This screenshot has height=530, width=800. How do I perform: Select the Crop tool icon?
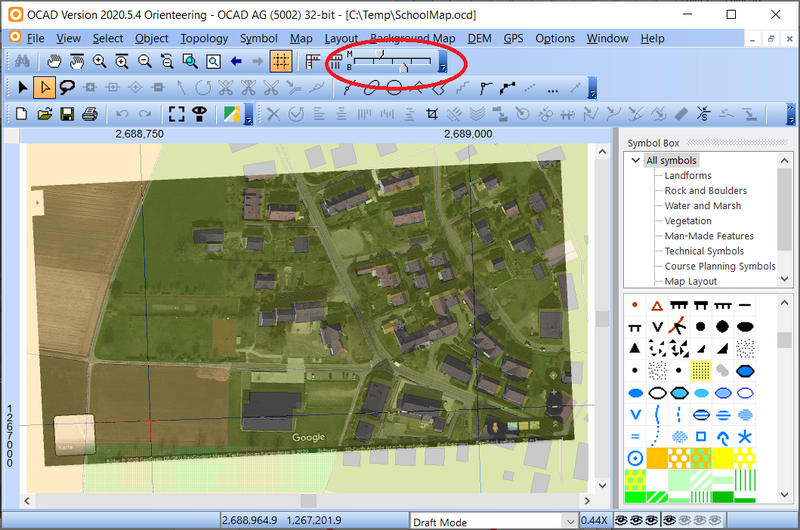(x=432, y=114)
